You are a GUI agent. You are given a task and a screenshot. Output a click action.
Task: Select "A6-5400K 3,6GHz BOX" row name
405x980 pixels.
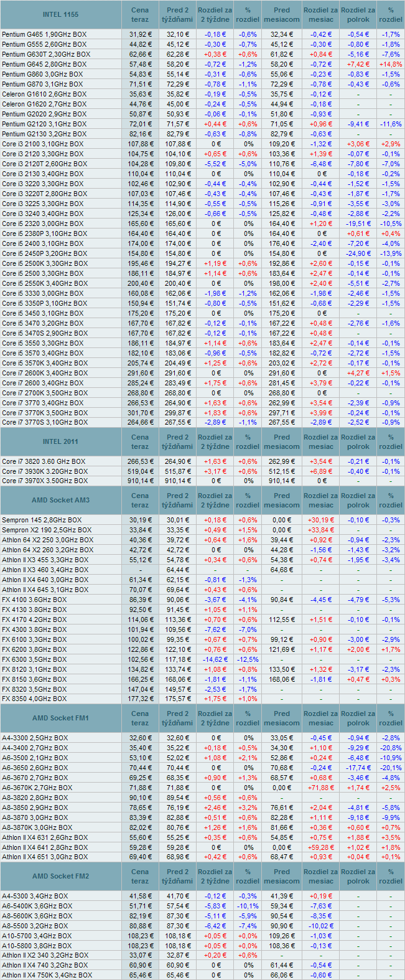click(37, 906)
